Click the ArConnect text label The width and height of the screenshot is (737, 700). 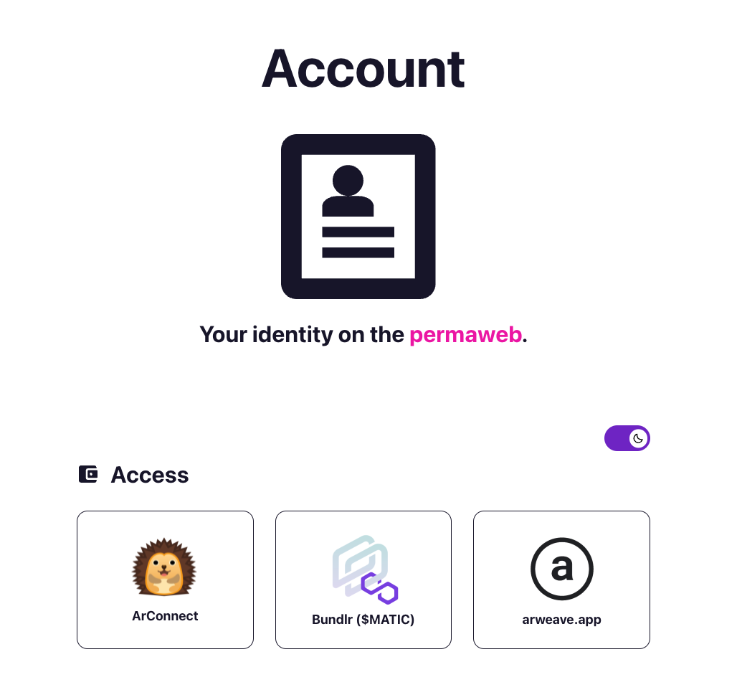[165, 616]
